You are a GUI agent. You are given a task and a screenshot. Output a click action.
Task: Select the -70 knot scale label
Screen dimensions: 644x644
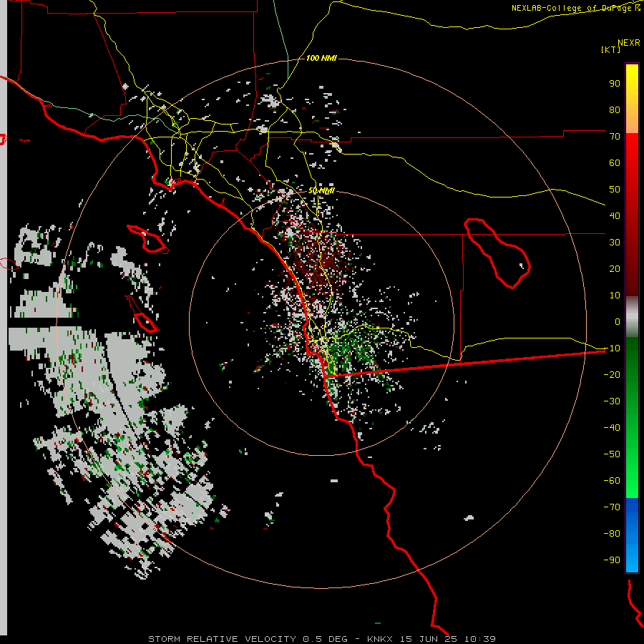coord(612,507)
